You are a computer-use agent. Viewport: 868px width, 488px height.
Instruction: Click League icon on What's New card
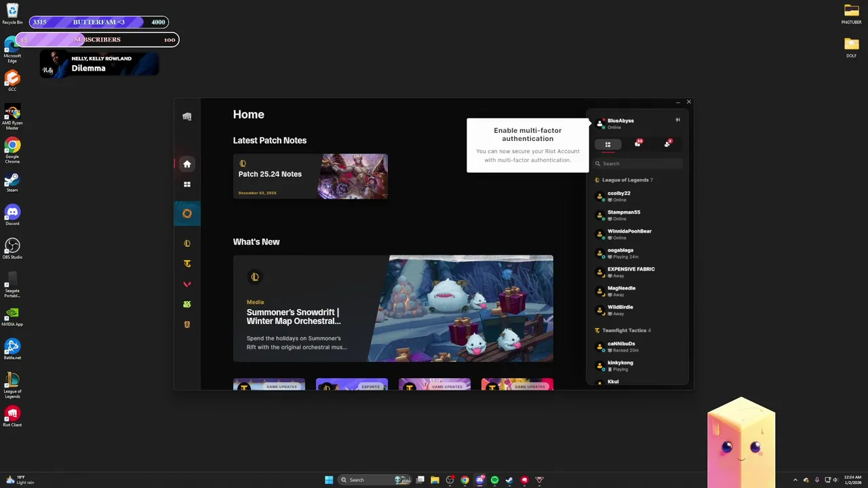pyautogui.click(x=255, y=277)
